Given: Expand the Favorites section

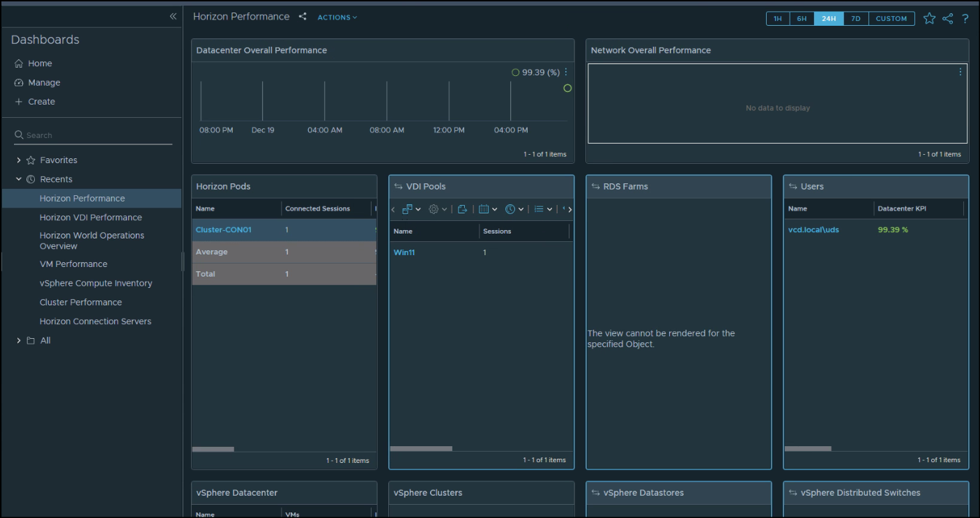Looking at the screenshot, I should (x=19, y=160).
